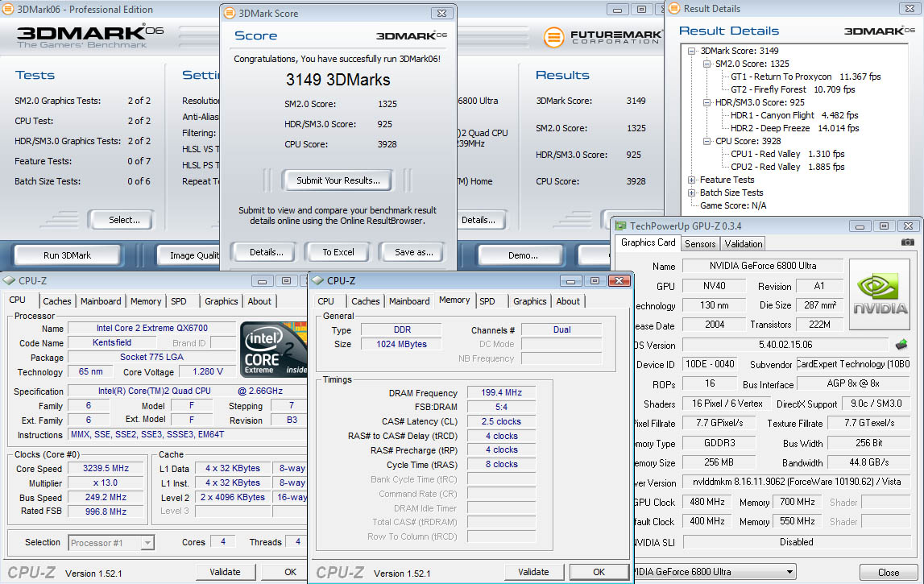Click the NVIDIA SLI Disabled field
Screen dimensions: 924x584
[x=796, y=542]
